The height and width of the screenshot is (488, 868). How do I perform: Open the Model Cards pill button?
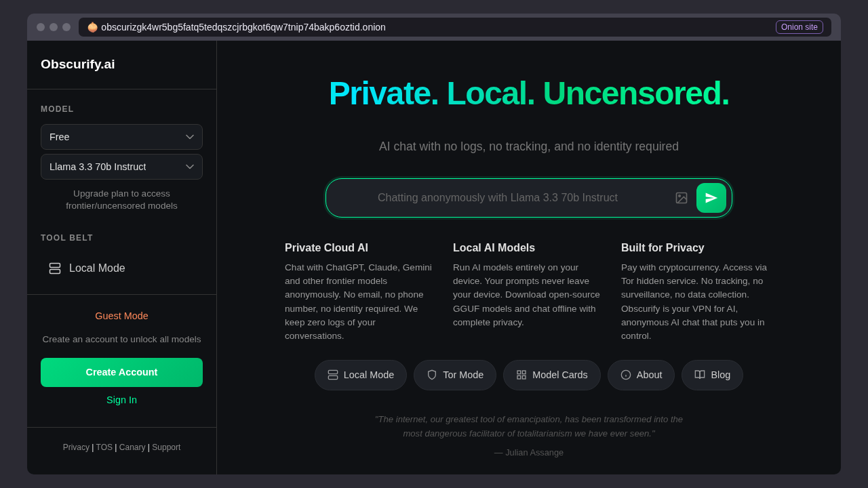(x=552, y=375)
